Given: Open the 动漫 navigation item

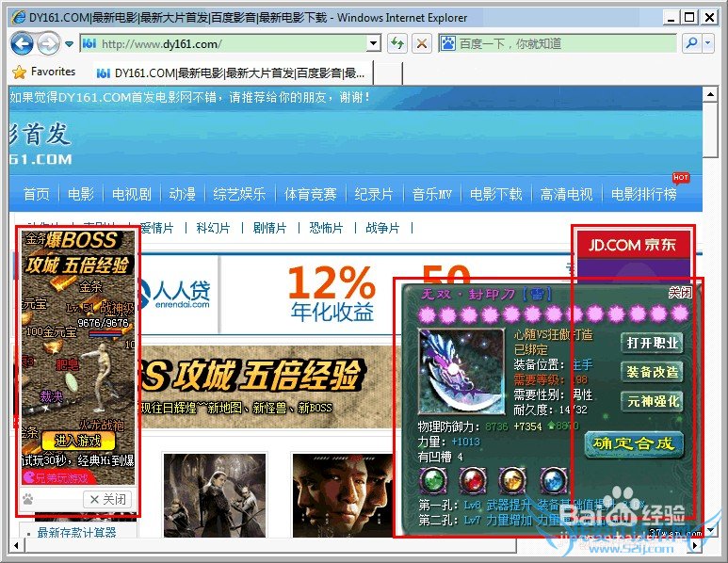Looking at the screenshot, I should pos(183,194).
